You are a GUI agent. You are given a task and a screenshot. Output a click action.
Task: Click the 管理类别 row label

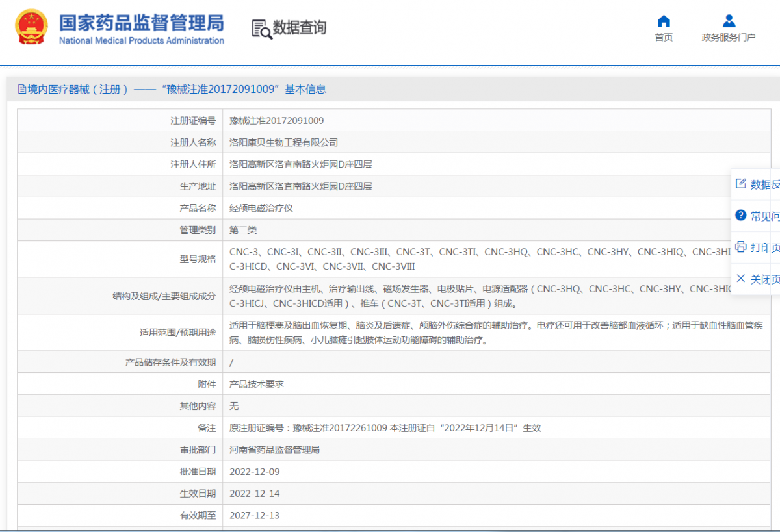(198, 230)
